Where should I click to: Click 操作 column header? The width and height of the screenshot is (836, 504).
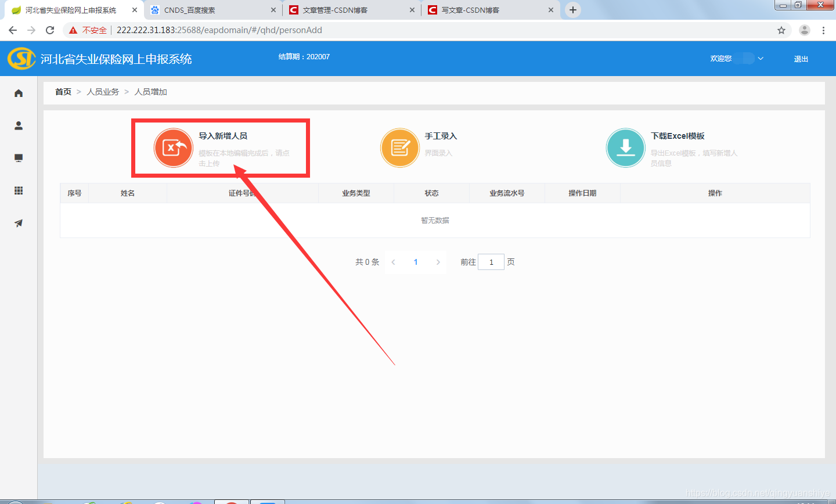(715, 193)
